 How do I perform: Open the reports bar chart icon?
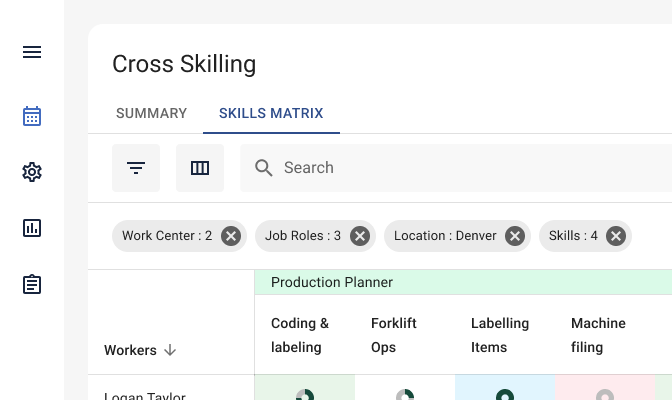pos(32,228)
